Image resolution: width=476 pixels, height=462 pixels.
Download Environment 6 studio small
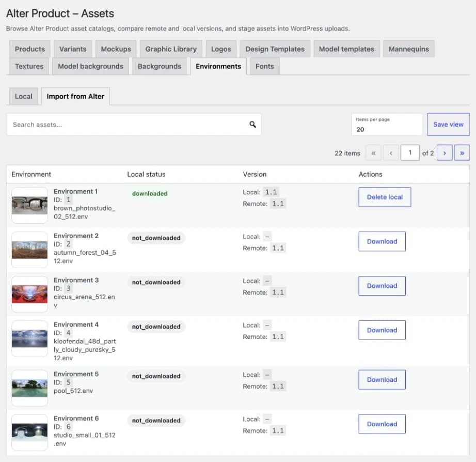382,424
